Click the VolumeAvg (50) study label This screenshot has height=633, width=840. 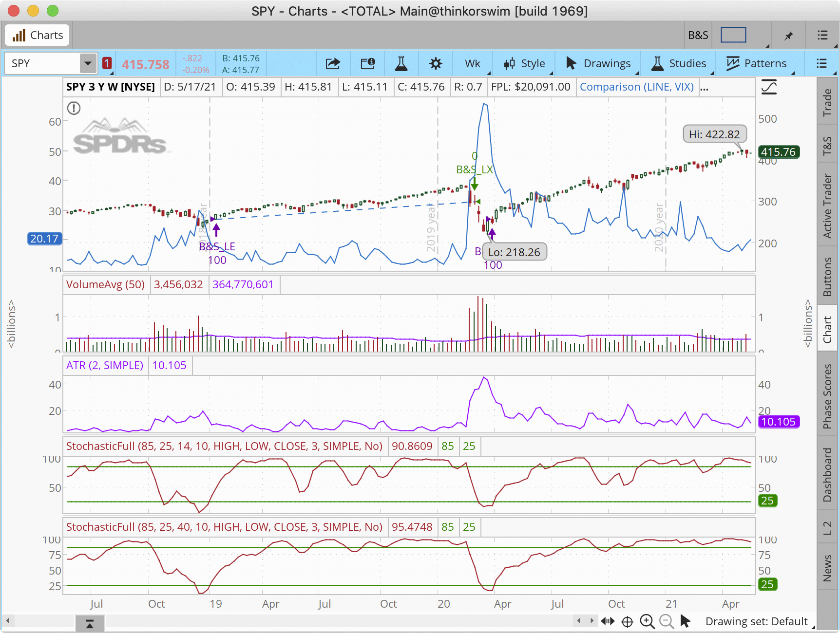tap(106, 284)
